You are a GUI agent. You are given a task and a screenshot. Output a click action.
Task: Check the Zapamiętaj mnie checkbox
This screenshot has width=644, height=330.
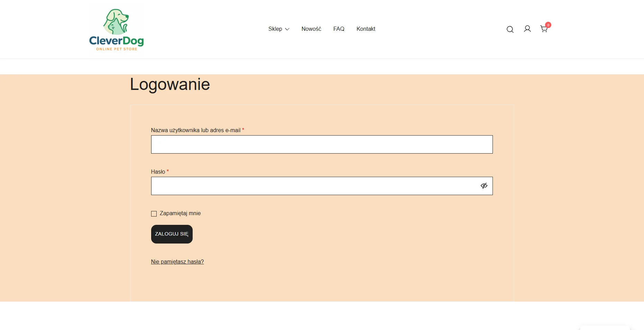154,214
